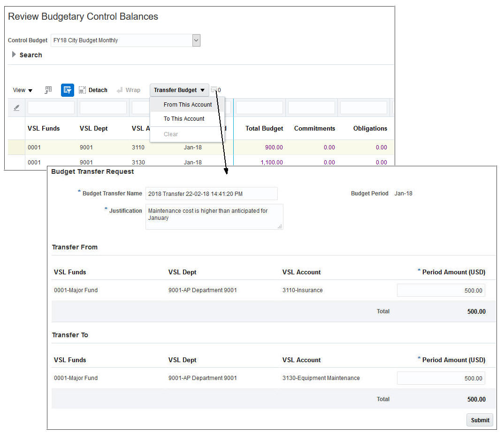Viewport: 504px width, 434px height.
Task: Click into the Justification text area
Action: (x=214, y=216)
